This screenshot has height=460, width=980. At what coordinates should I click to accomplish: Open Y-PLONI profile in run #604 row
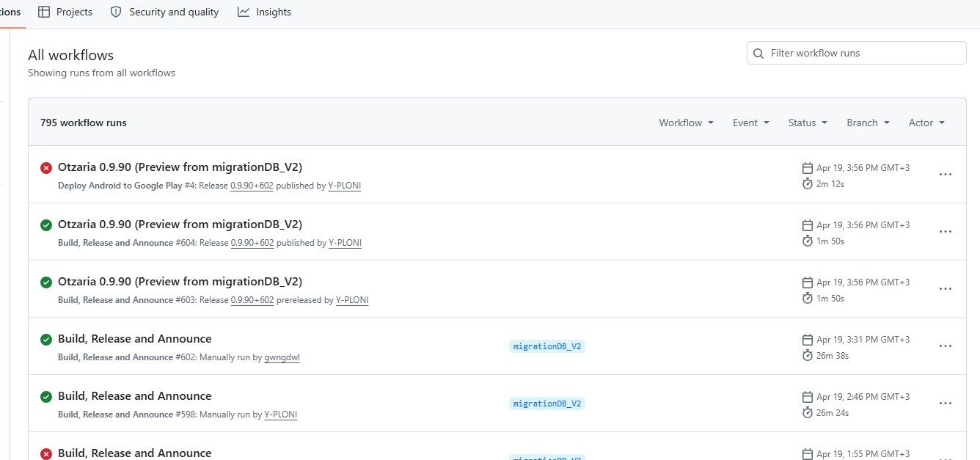point(345,243)
